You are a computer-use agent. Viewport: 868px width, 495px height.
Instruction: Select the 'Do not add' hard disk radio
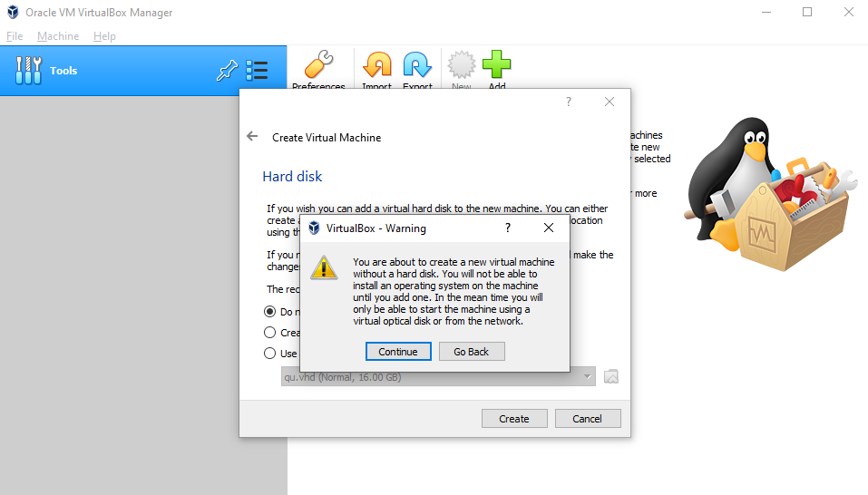click(x=269, y=312)
